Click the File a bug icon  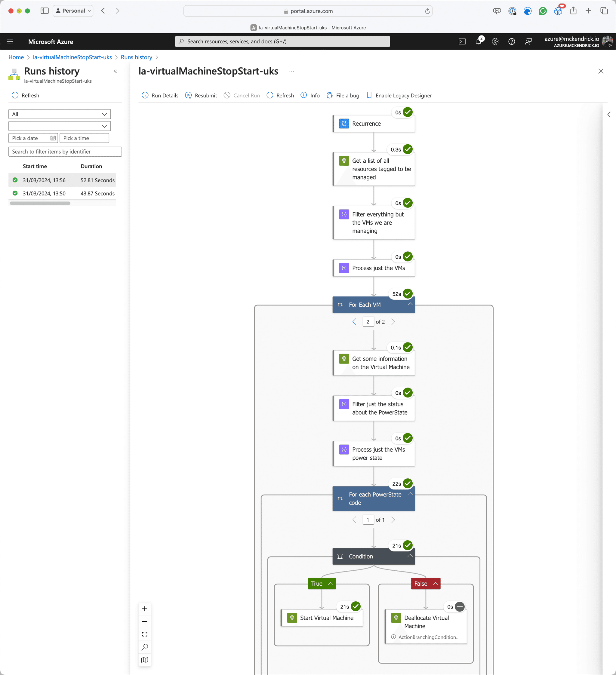[330, 95]
